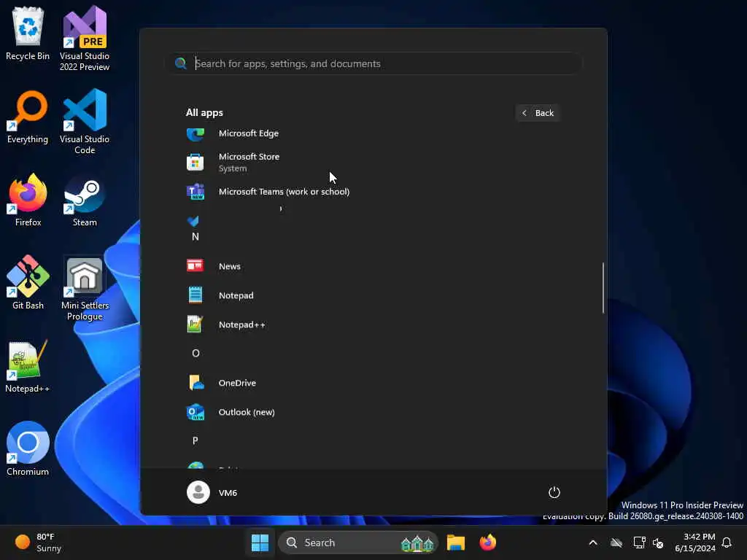Launch Microsoft Store from the list
747x560 pixels.
click(x=373, y=162)
